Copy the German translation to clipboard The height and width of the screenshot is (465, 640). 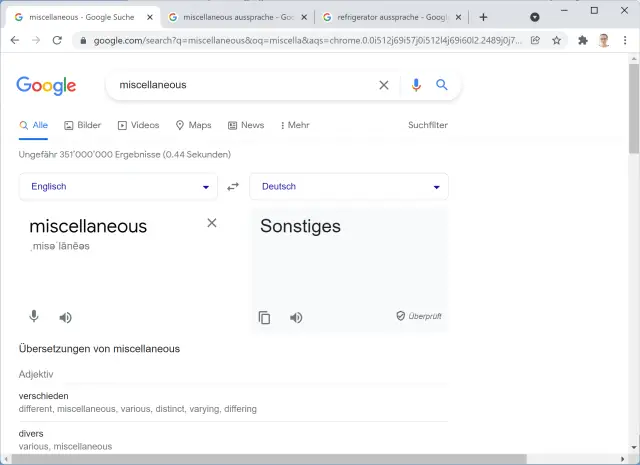coord(264,318)
